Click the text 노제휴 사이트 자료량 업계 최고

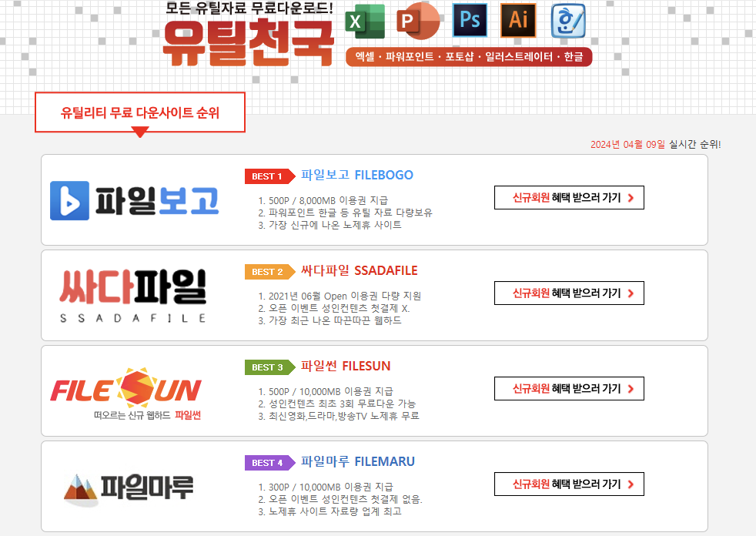pos(335,511)
